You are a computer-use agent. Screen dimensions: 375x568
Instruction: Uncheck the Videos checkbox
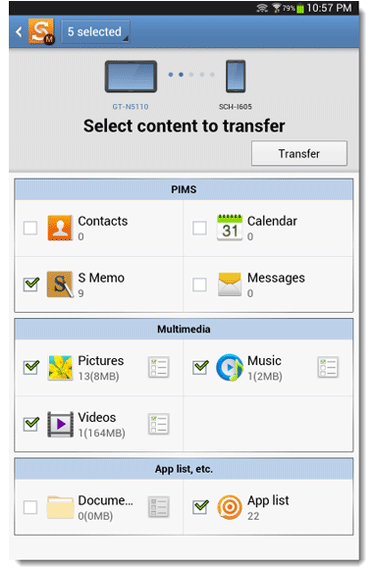click(31, 424)
